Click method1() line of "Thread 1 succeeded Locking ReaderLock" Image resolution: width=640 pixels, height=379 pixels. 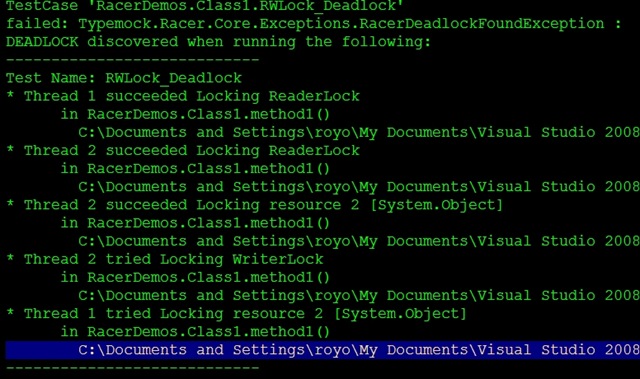tap(195, 114)
